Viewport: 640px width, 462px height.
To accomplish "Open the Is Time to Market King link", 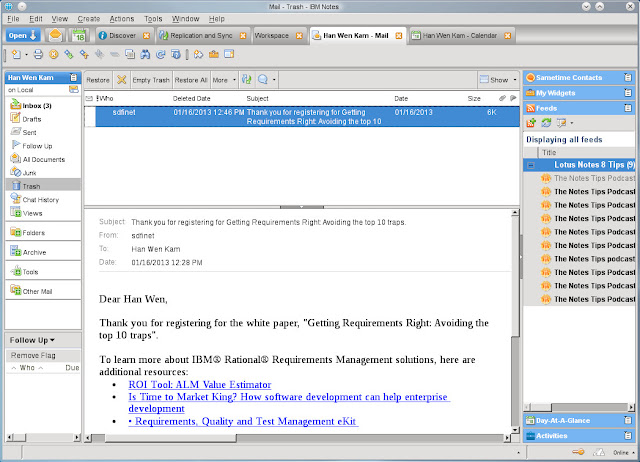I will [289, 402].
